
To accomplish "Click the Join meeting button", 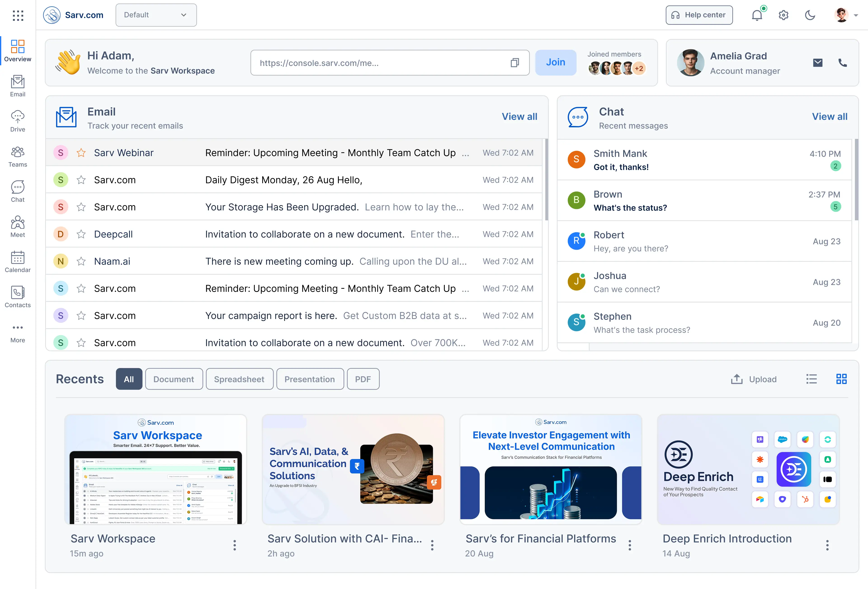I will 555,62.
